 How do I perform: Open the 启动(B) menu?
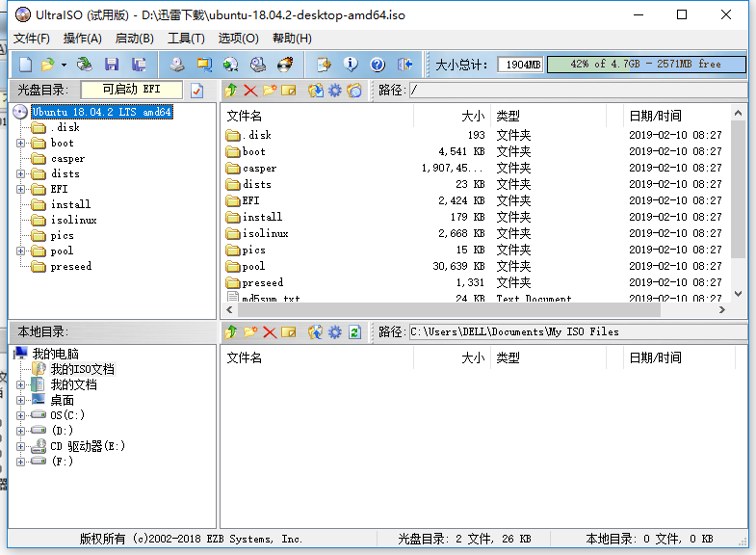click(x=135, y=39)
